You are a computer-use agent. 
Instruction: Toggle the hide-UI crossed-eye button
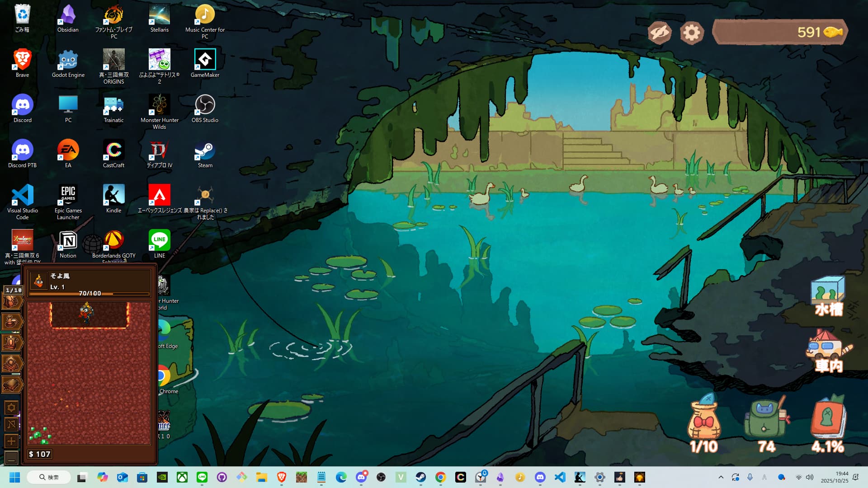pyautogui.click(x=660, y=33)
